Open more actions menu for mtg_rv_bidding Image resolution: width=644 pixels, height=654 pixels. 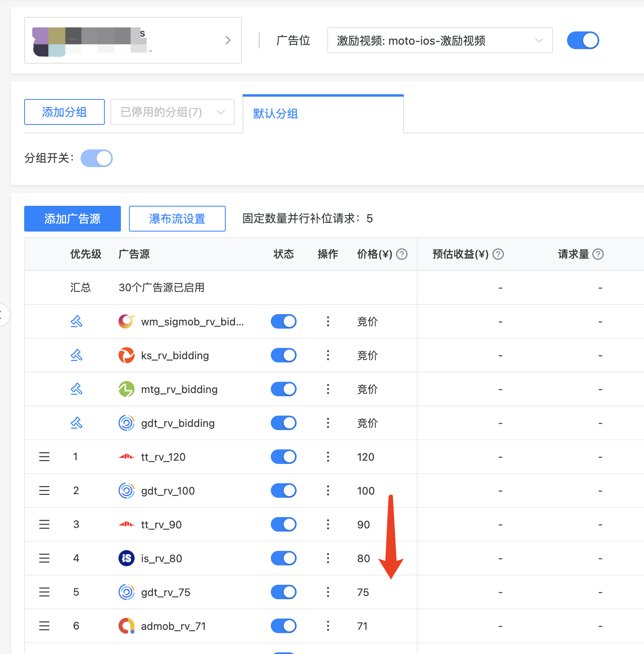pyautogui.click(x=328, y=389)
